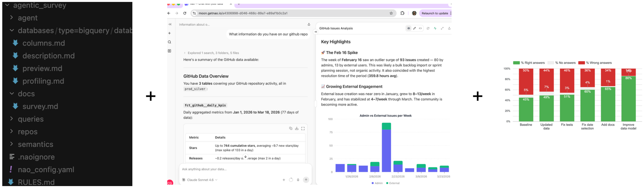Select the nao browser tab

(x=209, y=4)
